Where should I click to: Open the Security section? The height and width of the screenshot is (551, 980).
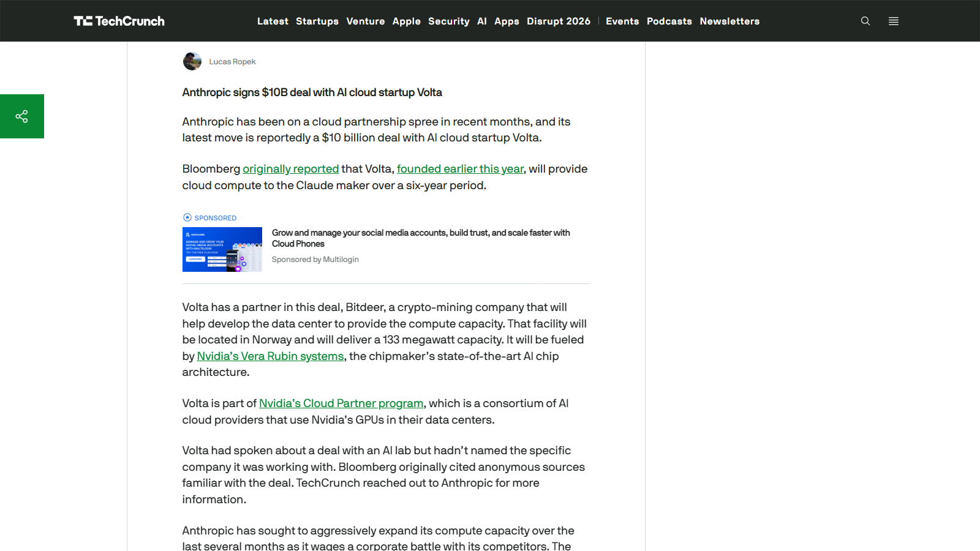tap(449, 21)
